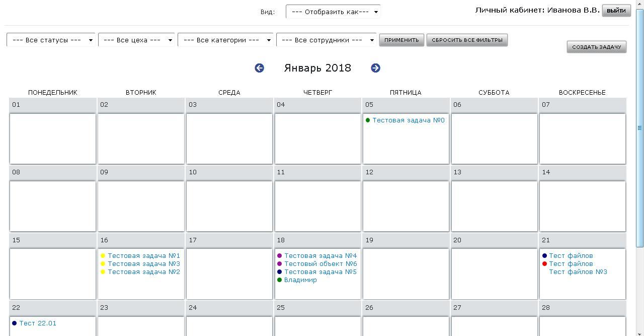The image size is (644, 336).
Task: Open task 'Тестовая задача №0'
Action: (409, 120)
